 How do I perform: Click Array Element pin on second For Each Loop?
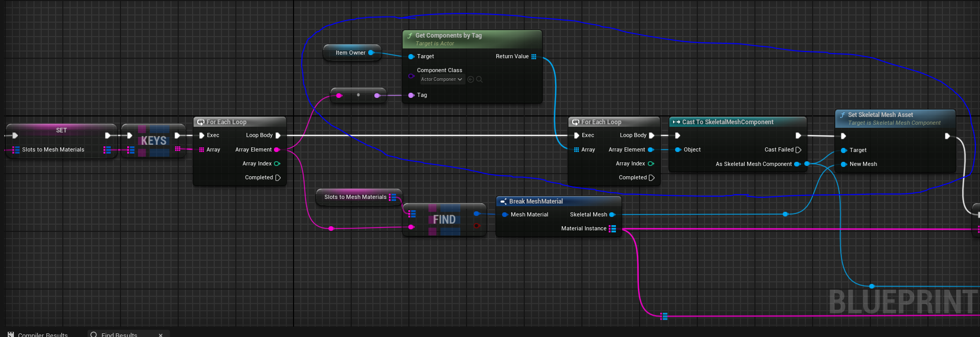pyautogui.click(x=651, y=150)
